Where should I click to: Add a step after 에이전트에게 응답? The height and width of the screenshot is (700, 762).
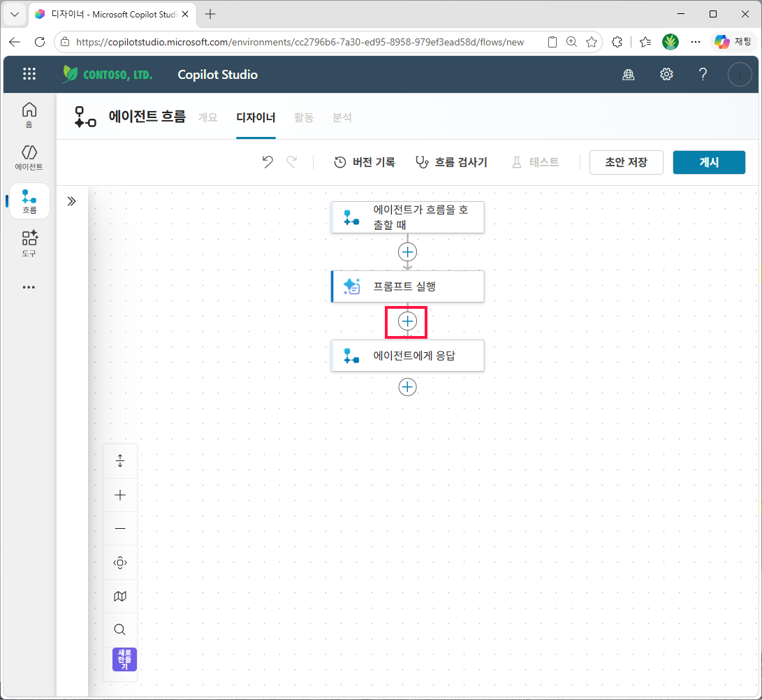[407, 387]
